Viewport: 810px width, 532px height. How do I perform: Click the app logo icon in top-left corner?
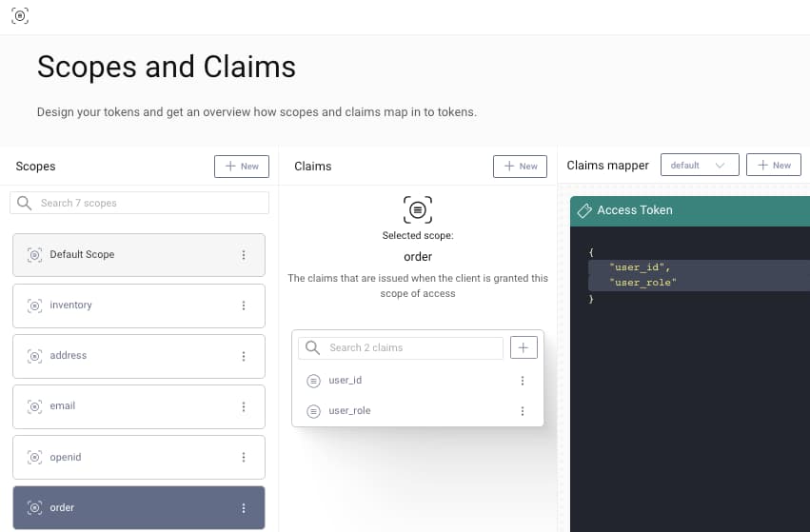tap(20, 15)
